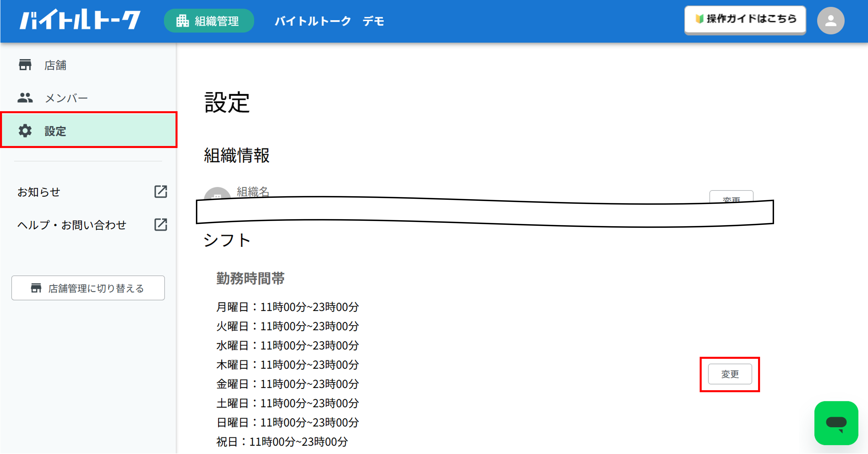Click the store icon beside 店舗
This screenshot has height=454, width=868.
(25, 65)
